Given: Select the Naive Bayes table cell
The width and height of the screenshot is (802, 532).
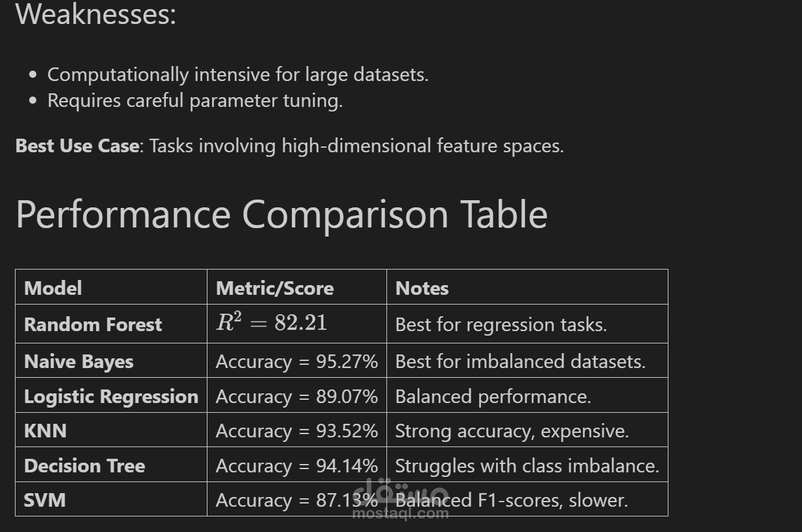Looking at the screenshot, I should [78, 362].
